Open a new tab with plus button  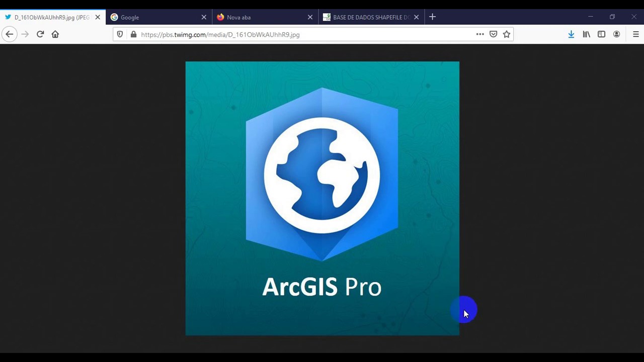(432, 17)
